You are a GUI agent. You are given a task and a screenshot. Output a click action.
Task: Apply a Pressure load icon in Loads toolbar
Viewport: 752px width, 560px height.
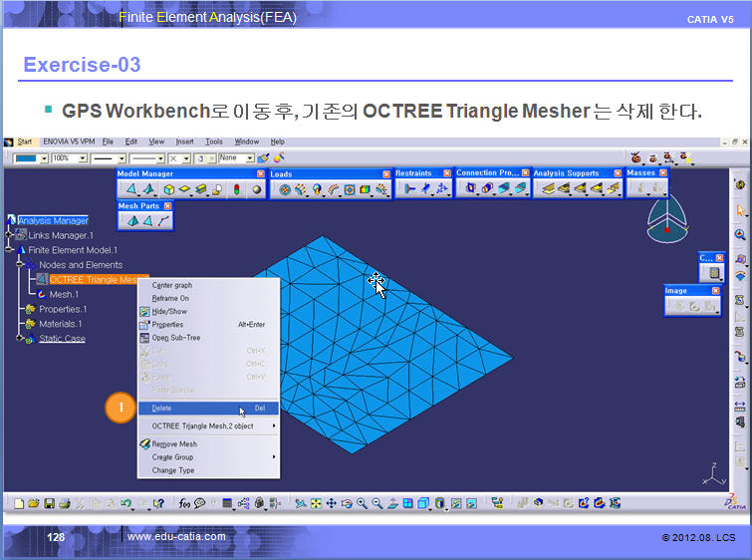pos(285,190)
